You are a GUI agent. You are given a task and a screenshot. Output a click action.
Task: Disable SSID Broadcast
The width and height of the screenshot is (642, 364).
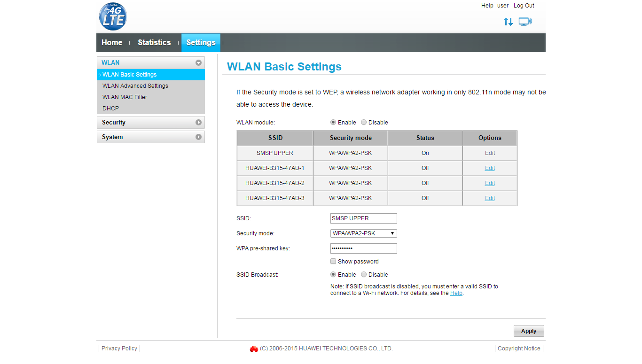point(363,274)
